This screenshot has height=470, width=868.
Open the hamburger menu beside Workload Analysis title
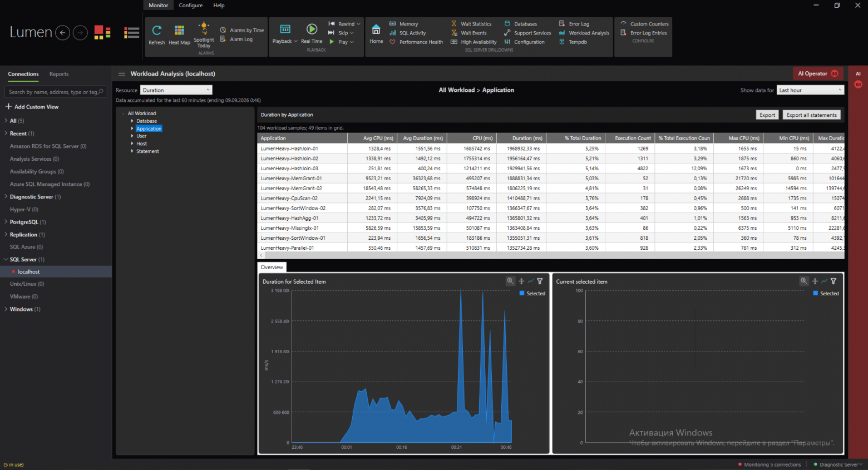tap(122, 73)
